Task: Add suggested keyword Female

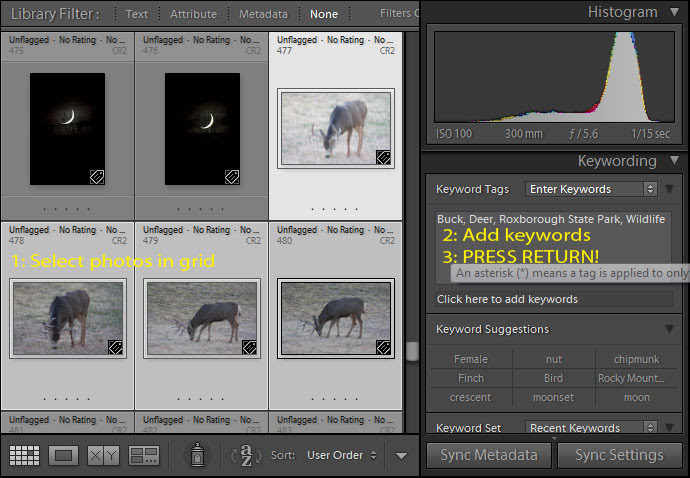Action: click(x=471, y=359)
